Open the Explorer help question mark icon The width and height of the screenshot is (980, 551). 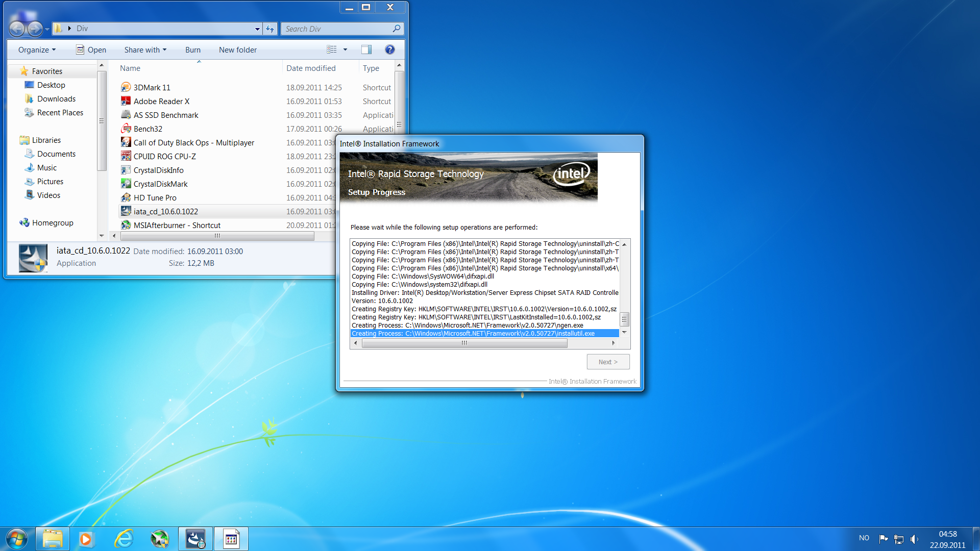[390, 49]
